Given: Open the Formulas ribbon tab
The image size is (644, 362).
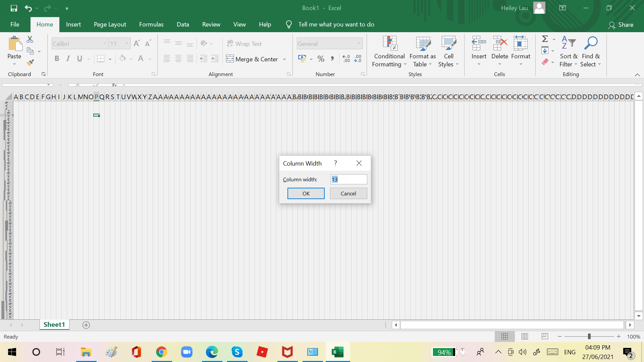Looking at the screenshot, I should coord(151,24).
